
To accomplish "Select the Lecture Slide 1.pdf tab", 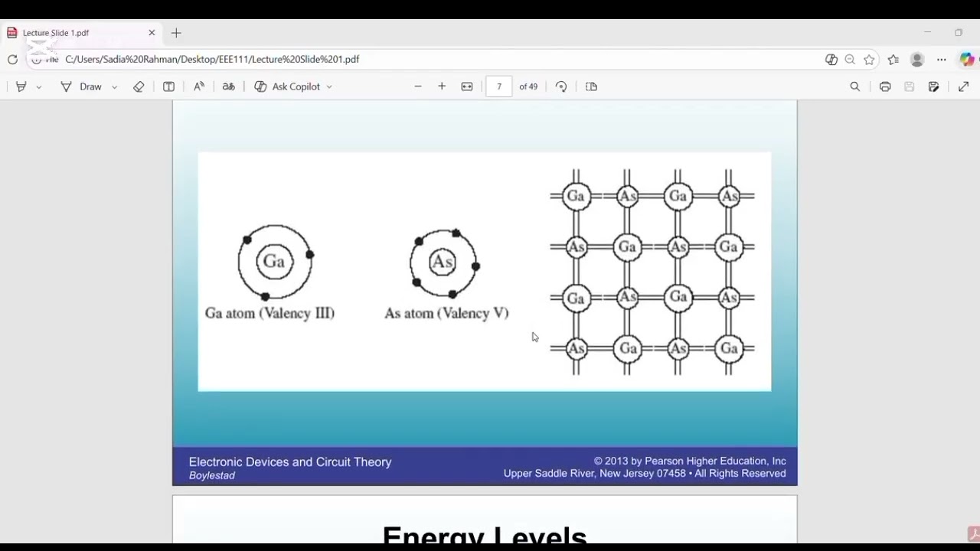I will pyautogui.click(x=81, y=33).
